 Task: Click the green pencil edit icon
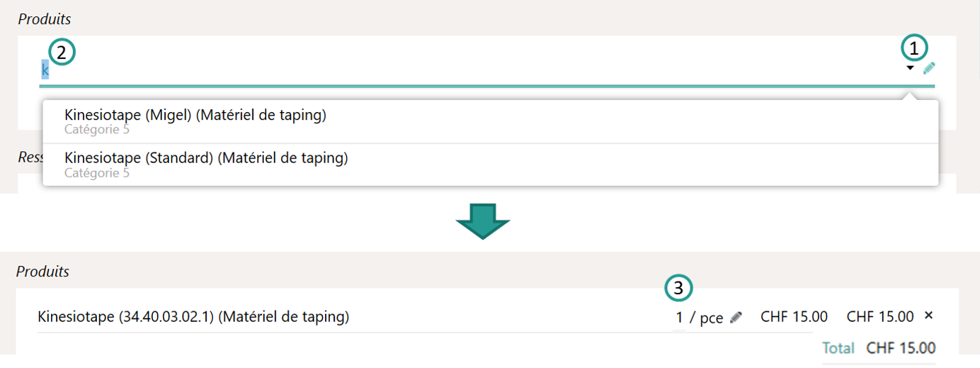click(929, 68)
